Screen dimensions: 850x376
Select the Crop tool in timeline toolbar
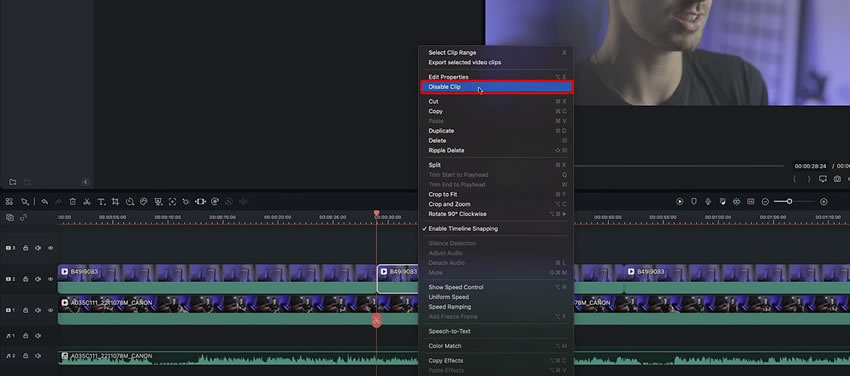tap(115, 202)
